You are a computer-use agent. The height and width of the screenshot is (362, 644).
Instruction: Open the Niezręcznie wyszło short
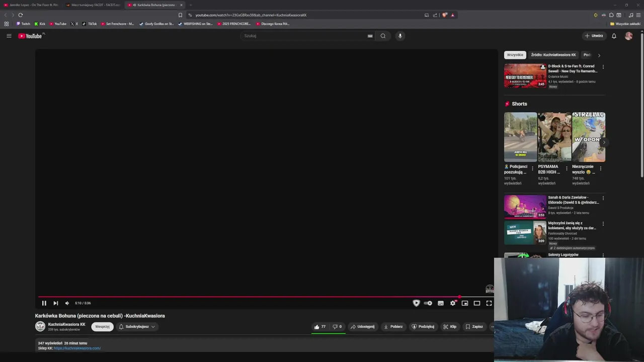point(589,137)
